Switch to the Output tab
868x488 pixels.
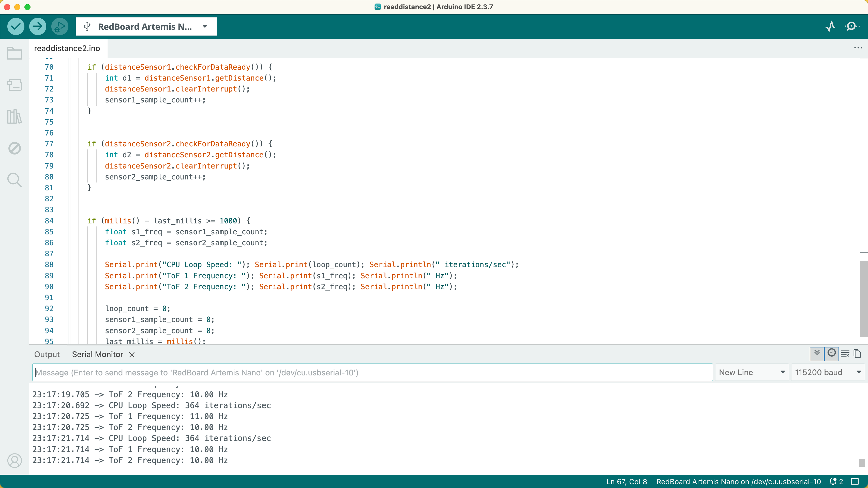point(47,354)
